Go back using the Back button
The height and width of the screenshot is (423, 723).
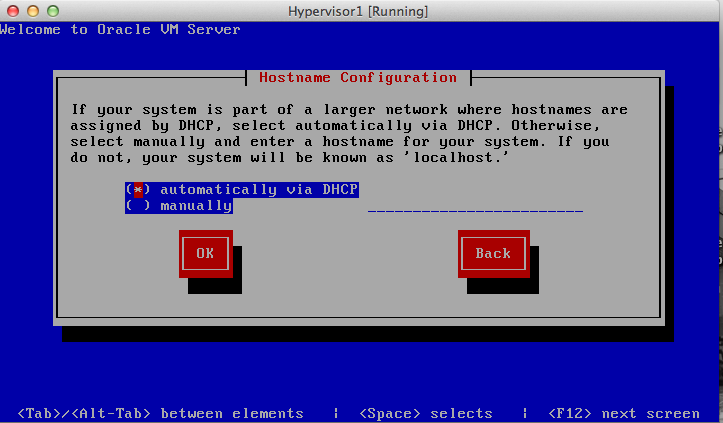pyautogui.click(x=492, y=254)
